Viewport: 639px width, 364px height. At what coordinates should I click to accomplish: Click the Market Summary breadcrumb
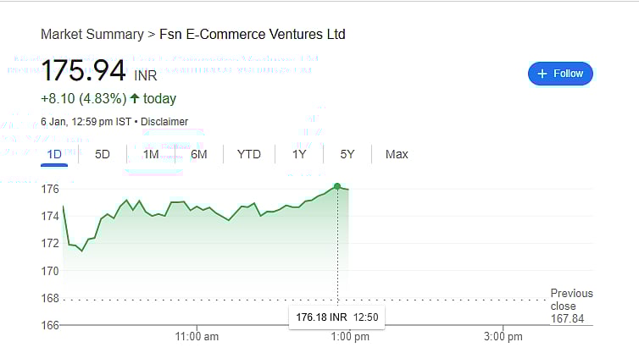[x=92, y=35]
